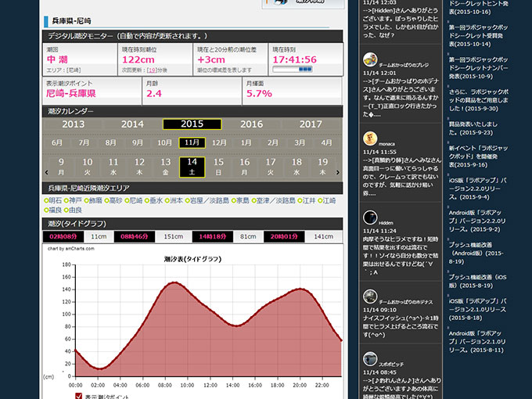Open the 江井 tide area link
The width and height of the screenshot is (532, 399).
(x=308, y=200)
